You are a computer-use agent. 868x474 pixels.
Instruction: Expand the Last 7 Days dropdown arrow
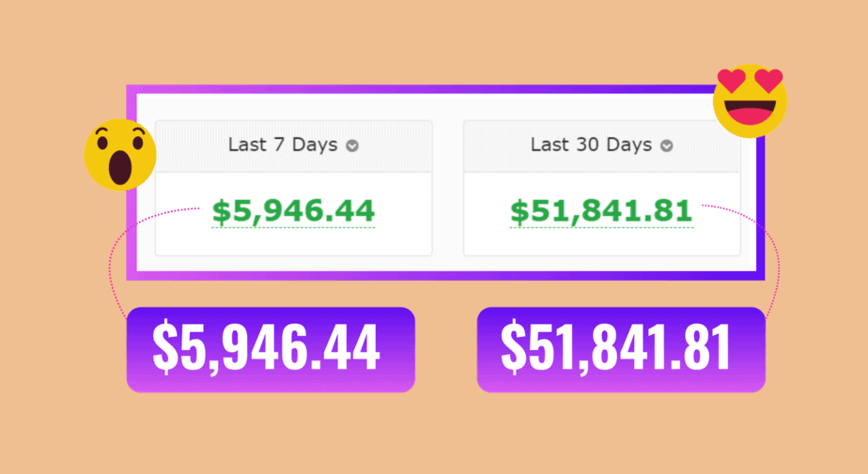click(352, 145)
